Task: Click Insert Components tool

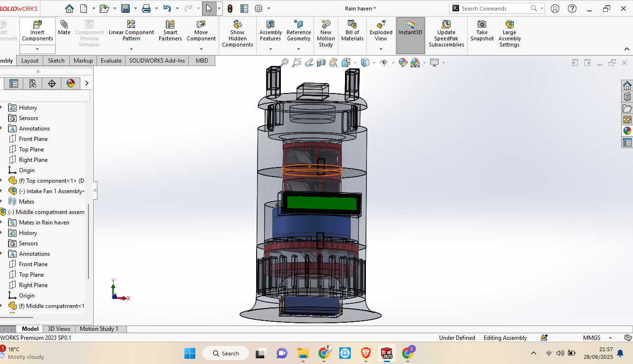Action: tap(38, 31)
